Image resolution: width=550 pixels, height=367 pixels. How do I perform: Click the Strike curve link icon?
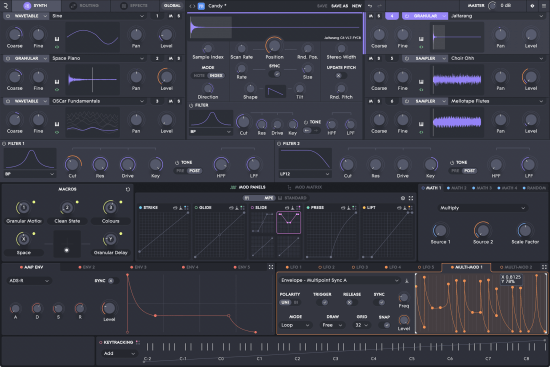pos(175,208)
